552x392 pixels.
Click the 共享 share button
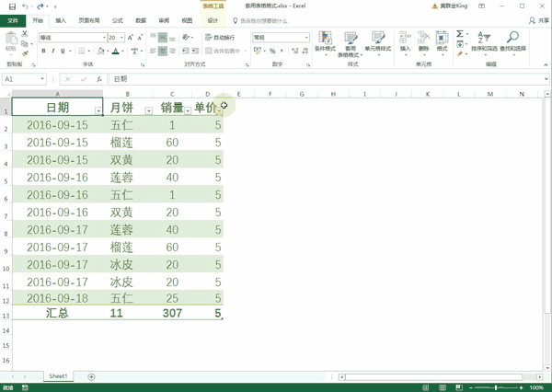535,18
